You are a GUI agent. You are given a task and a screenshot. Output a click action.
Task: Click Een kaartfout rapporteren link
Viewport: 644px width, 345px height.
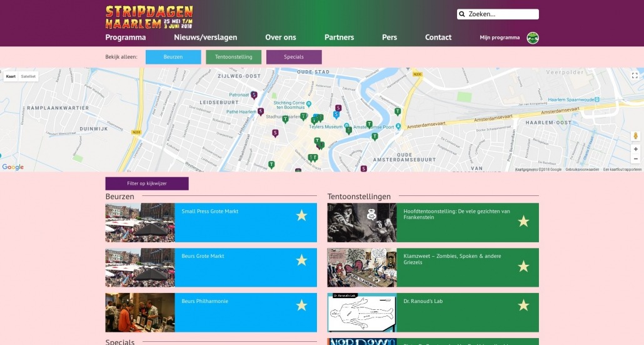[x=622, y=170]
